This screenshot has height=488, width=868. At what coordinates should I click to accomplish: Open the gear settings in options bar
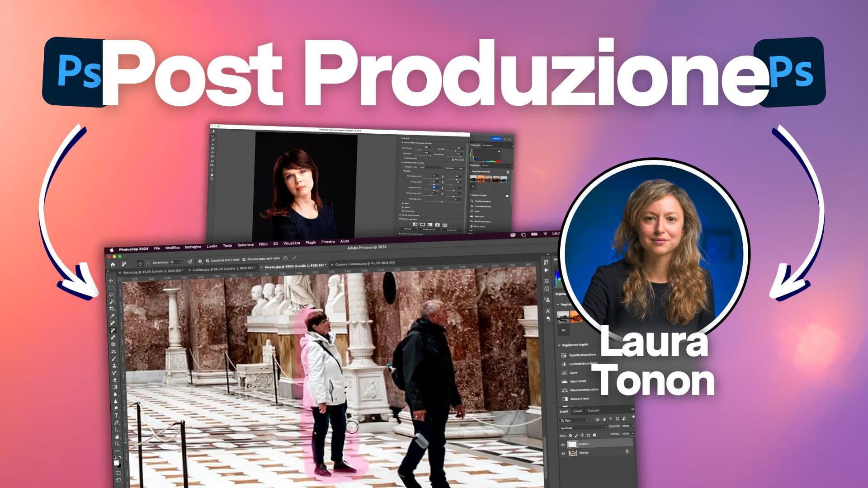click(200, 261)
